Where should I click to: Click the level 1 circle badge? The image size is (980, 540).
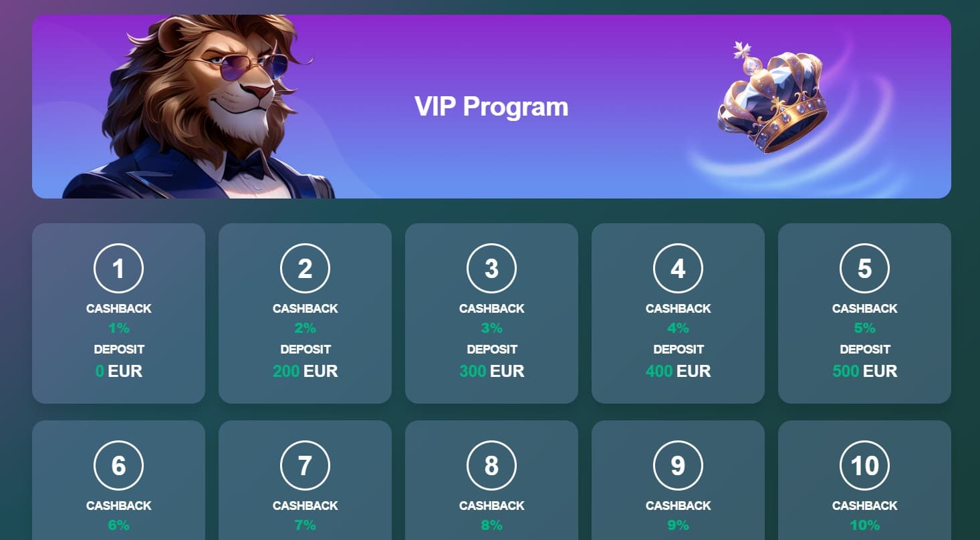coord(118,269)
